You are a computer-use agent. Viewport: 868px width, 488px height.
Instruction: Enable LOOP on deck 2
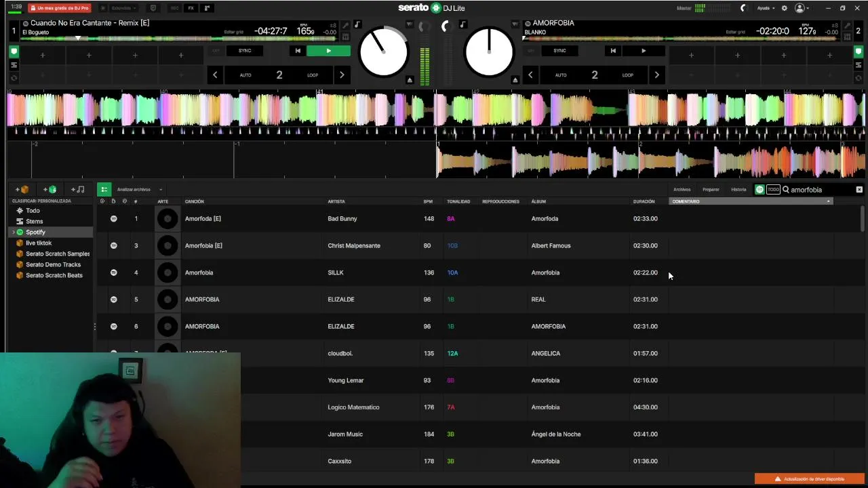pyautogui.click(x=628, y=75)
